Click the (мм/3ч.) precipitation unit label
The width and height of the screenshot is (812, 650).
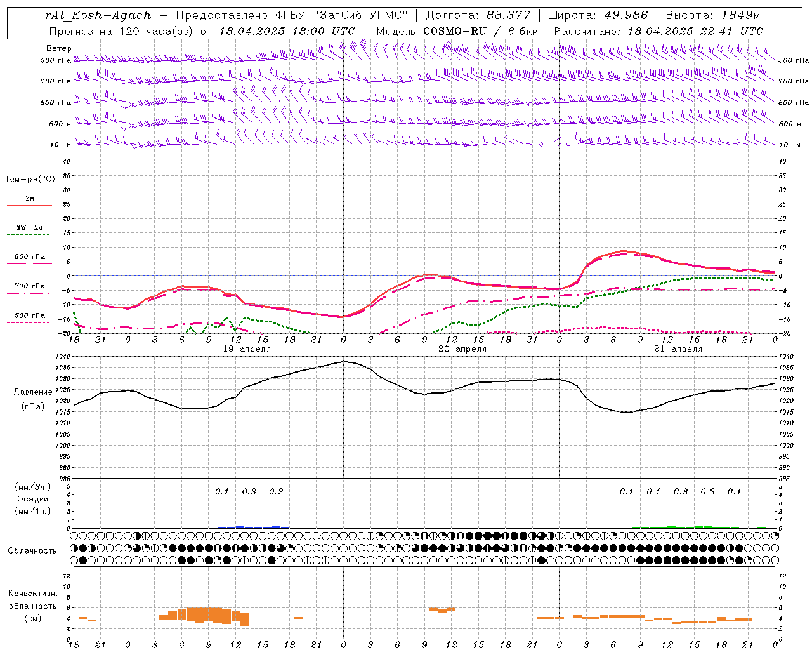click(x=33, y=487)
